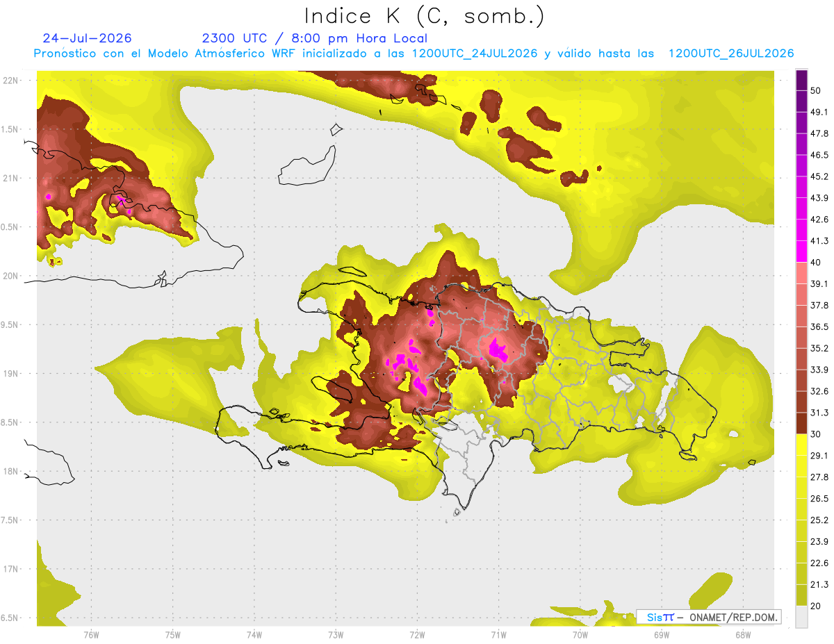Click the '72W' longitude label
This screenshot has height=644, width=834.
click(417, 634)
